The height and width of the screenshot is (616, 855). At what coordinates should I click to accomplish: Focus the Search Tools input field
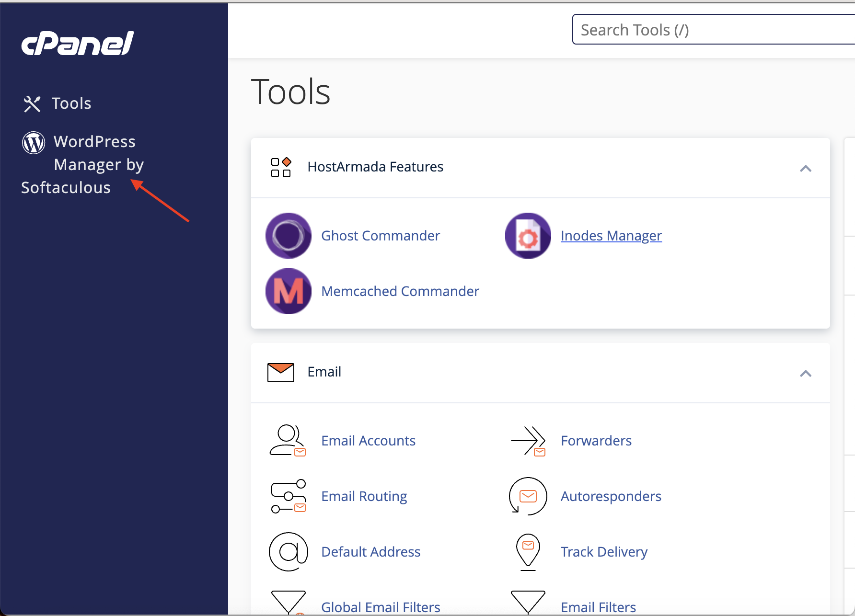click(713, 30)
